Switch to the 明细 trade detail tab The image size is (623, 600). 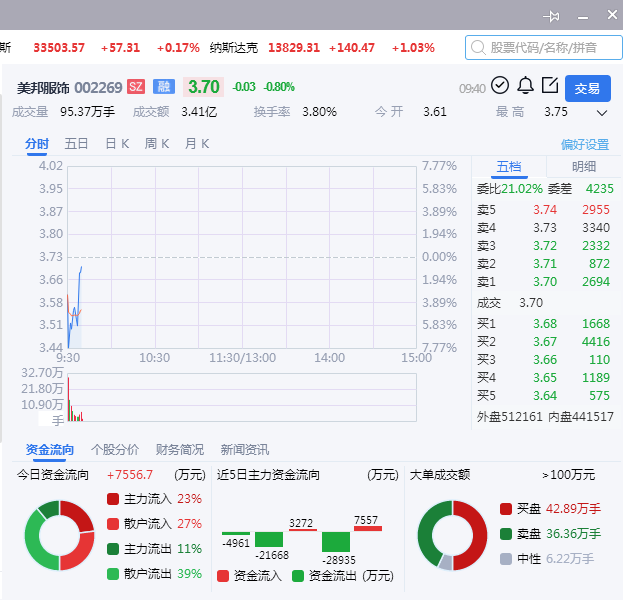pos(584,166)
